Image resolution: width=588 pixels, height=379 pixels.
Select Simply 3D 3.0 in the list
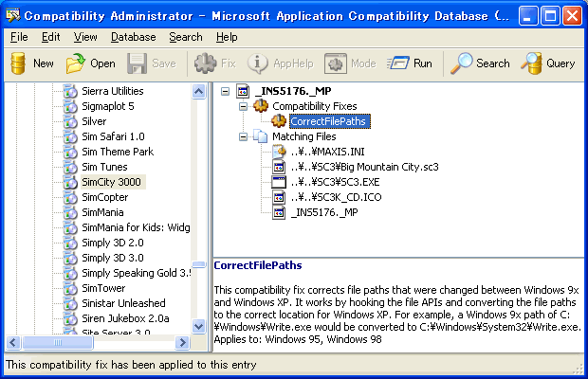[113, 258]
